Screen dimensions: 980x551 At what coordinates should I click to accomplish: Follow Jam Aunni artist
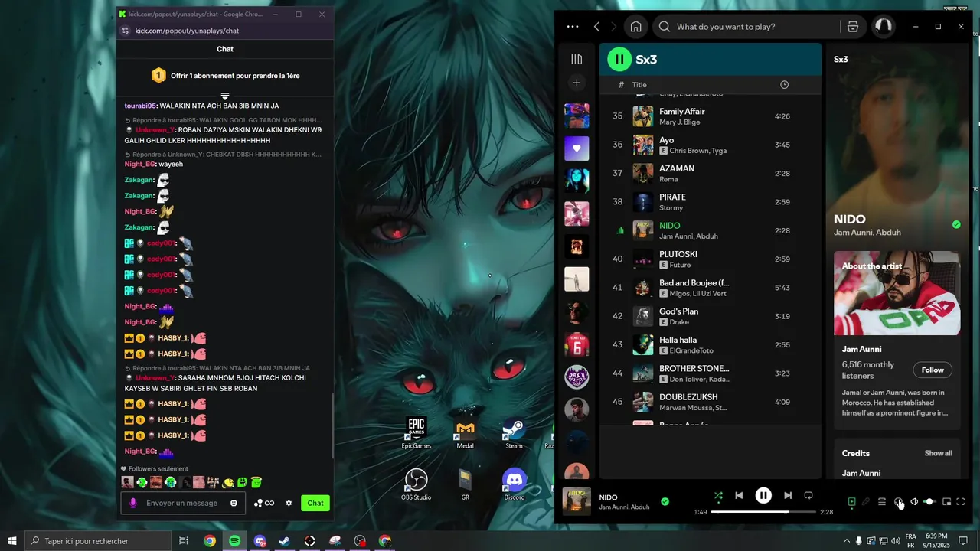(933, 370)
